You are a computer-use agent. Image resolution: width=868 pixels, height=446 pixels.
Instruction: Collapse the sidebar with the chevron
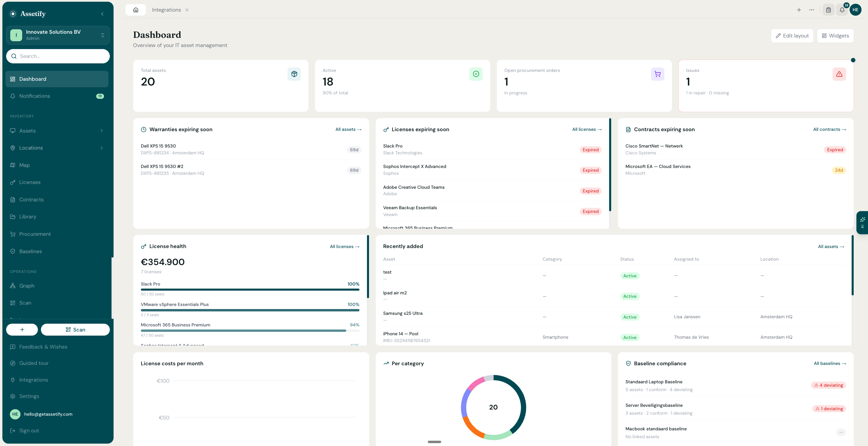102,14
